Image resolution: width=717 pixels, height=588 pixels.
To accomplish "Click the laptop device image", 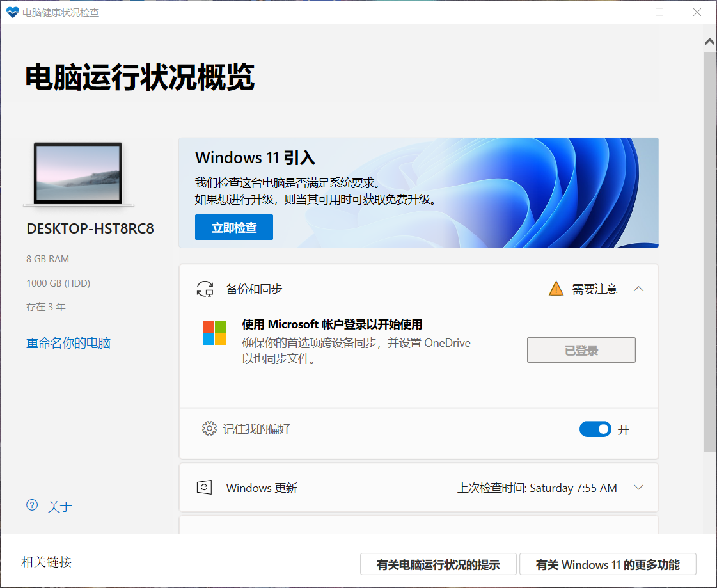I will pos(78,173).
